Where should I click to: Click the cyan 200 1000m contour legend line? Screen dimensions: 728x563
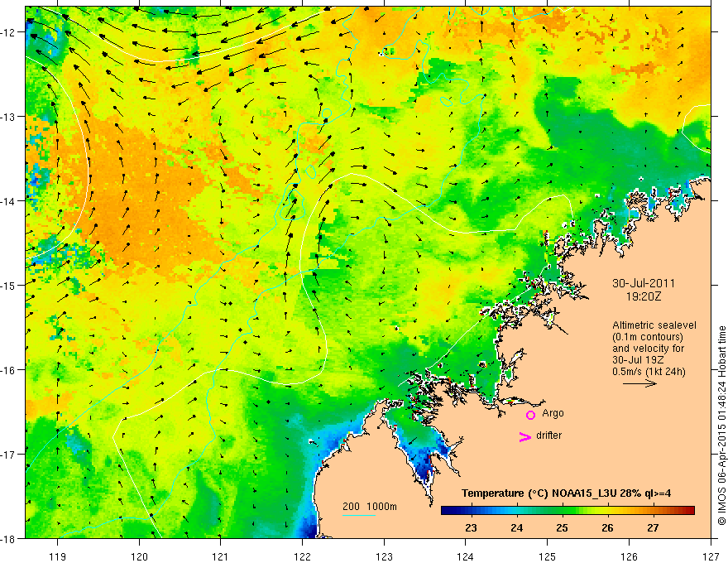(359, 515)
